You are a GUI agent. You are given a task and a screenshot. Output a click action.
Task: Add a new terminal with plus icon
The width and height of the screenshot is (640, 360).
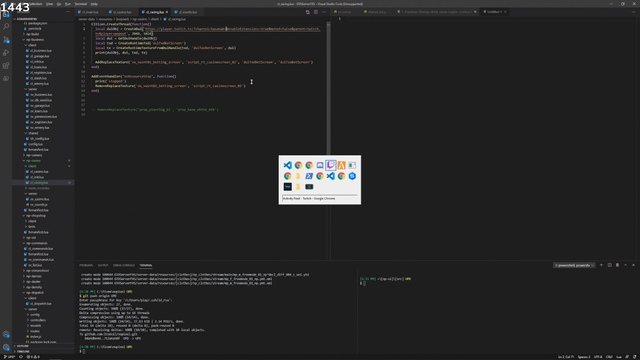(601, 265)
